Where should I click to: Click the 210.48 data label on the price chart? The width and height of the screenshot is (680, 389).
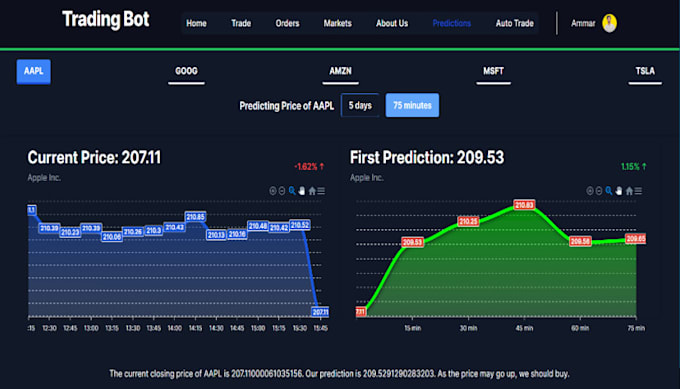click(258, 226)
